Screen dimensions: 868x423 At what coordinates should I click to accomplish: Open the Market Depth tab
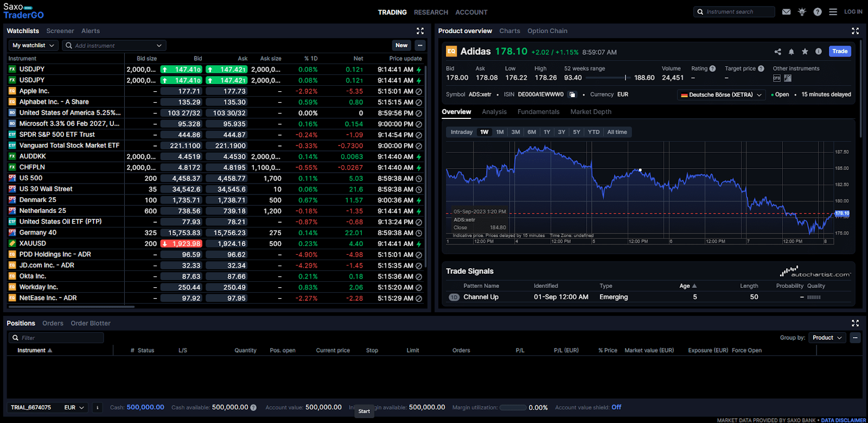(591, 112)
